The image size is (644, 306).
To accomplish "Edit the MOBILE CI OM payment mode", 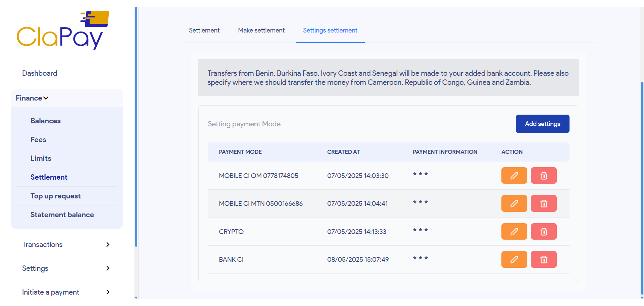I will (x=514, y=175).
